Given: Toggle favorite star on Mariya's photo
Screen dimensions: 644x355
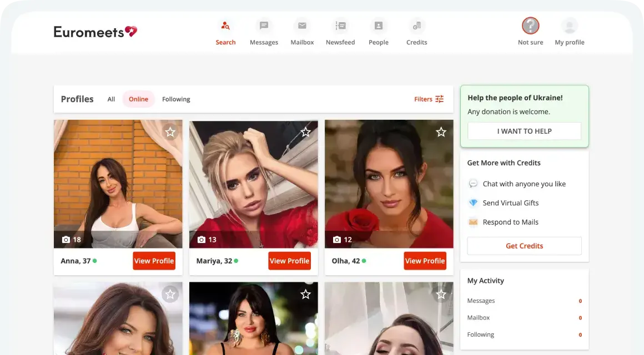Looking at the screenshot, I should click(x=305, y=132).
